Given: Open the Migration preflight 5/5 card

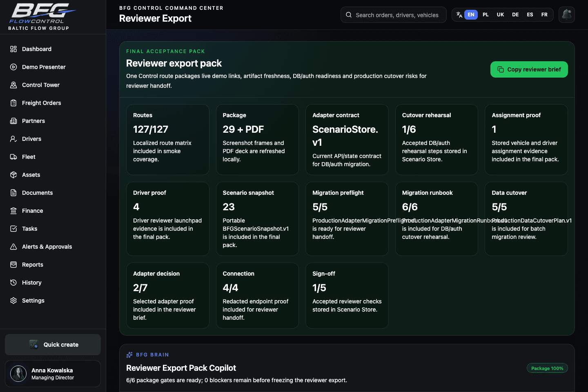Looking at the screenshot, I should click(347, 219).
